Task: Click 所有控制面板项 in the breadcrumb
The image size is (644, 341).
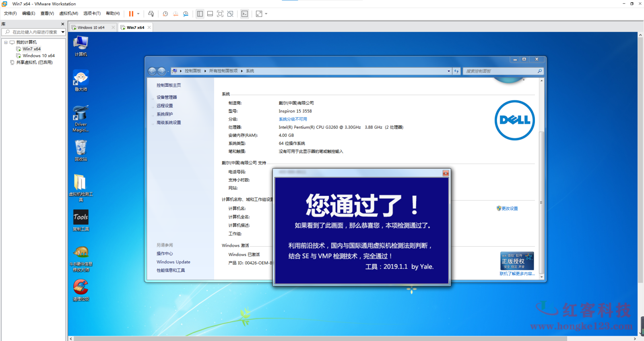Action: pos(223,71)
